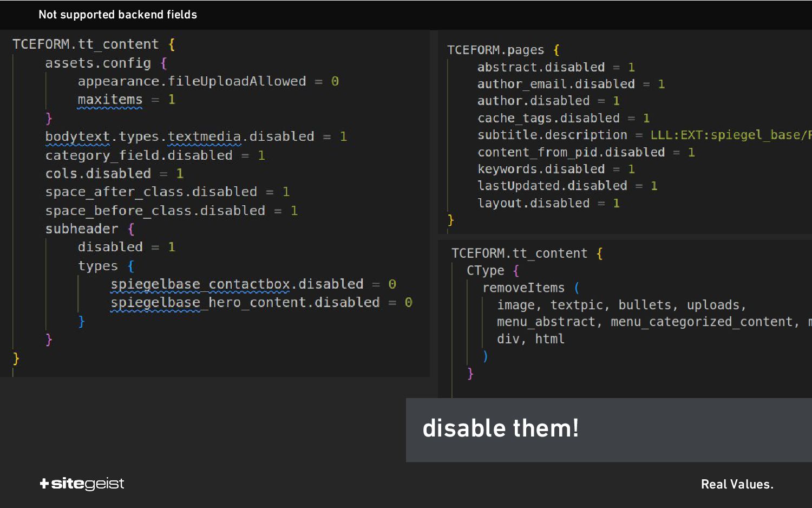This screenshot has width=812, height=508.
Task: Click the "assets.config" line
Action: [98, 63]
